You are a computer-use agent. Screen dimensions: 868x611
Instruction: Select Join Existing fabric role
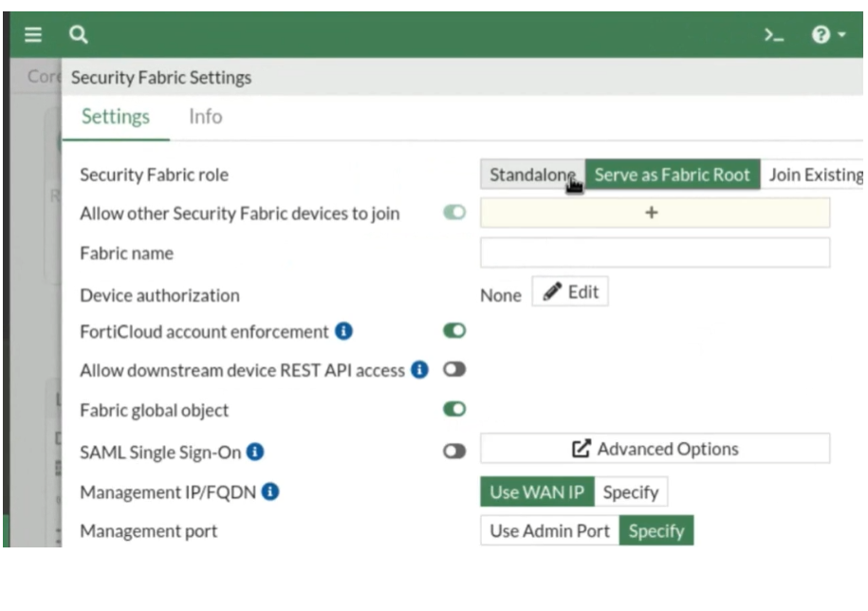[813, 175]
